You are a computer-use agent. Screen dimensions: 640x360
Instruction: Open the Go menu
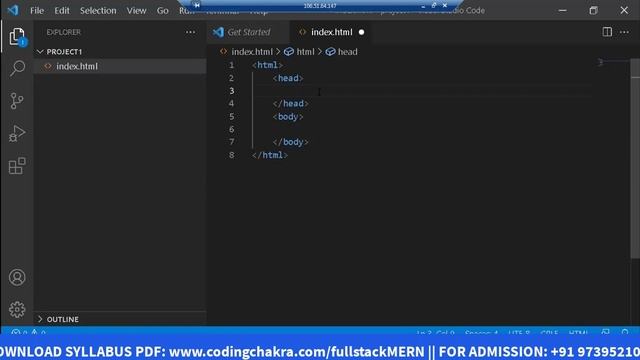(162, 11)
